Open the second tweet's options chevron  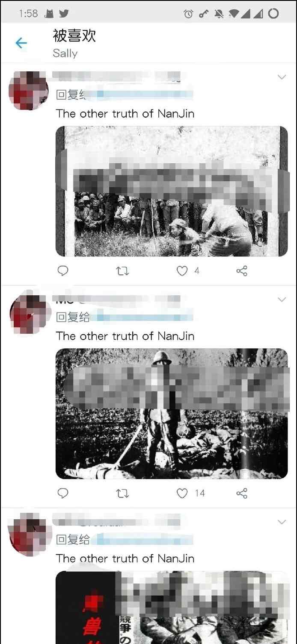[282, 299]
